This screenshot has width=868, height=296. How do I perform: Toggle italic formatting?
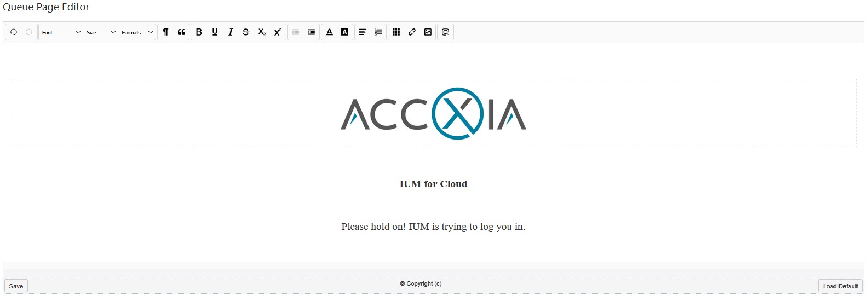(x=231, y=32)
